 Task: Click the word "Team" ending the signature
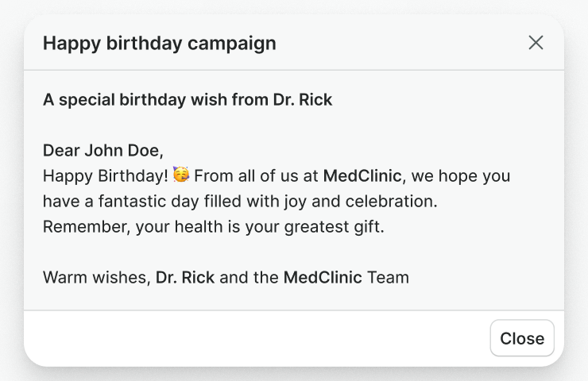[x=388, y=278]
